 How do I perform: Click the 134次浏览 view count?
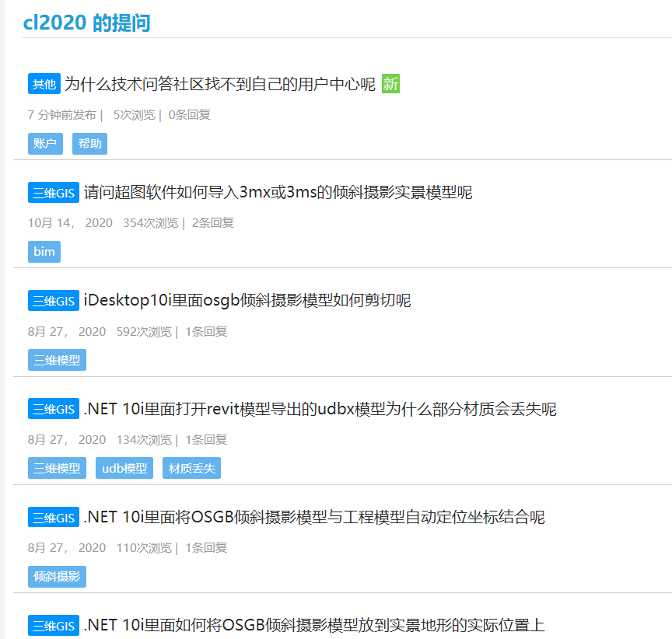144,440
